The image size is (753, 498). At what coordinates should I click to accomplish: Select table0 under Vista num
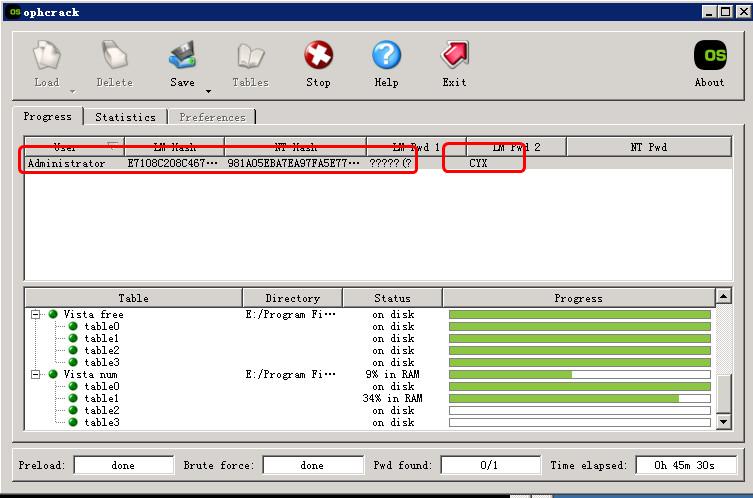click(102, 387)
